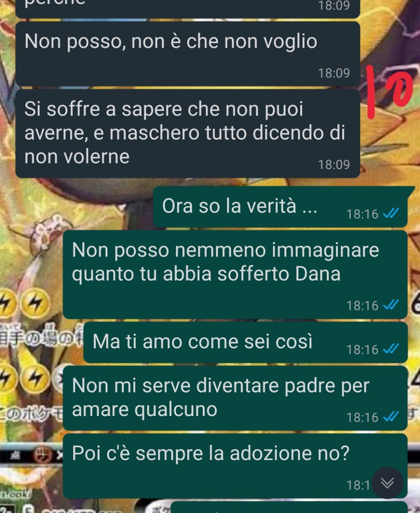The width and height of the screenshot is (420, 513).
Task: Tap blue double ticks on 'Ma ti amo' message
Action: point(391,349)
